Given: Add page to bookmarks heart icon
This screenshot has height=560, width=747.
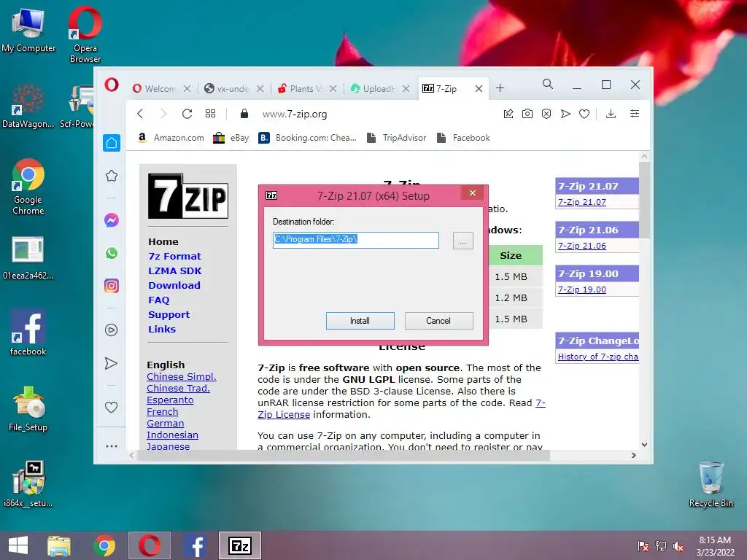Looking at the screenshot, I should click(584, 114).
